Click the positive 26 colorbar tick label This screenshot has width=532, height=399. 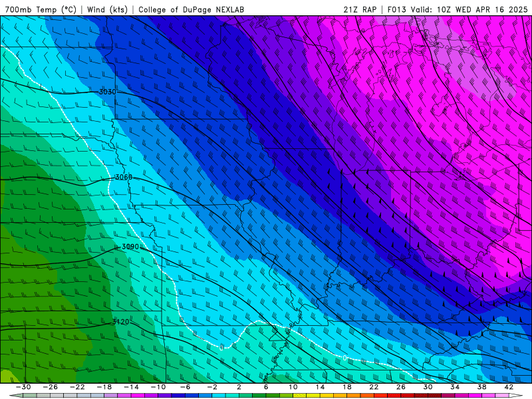click(401, 387)
